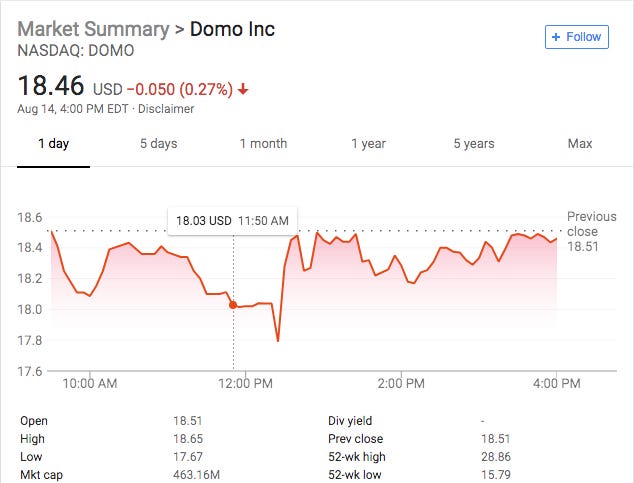Select the 5 years tab
Screen dimensions: 634x483
point(473,144)
